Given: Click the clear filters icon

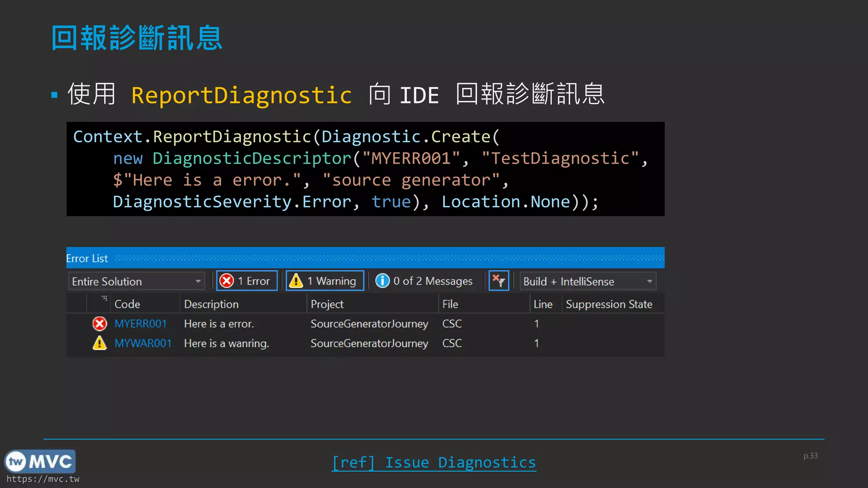Looking at the screenshot, I should click(x=499, y=281).
